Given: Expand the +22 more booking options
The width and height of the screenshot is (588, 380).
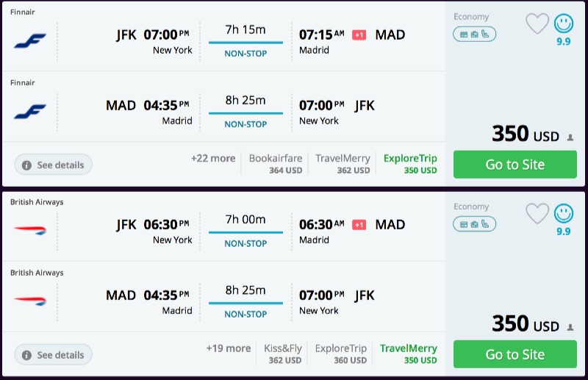Looking at the screenshot, I should pyautogui.click(x=213, y=158).
